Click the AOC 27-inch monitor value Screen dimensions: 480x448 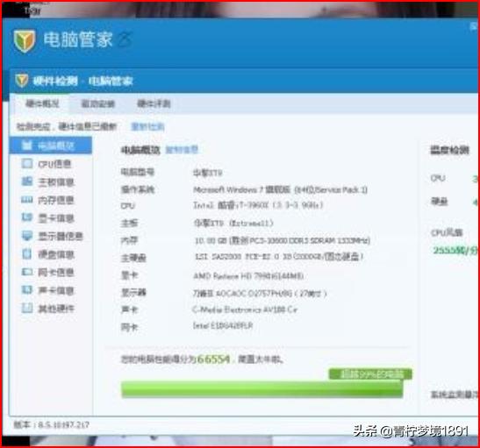260,294
